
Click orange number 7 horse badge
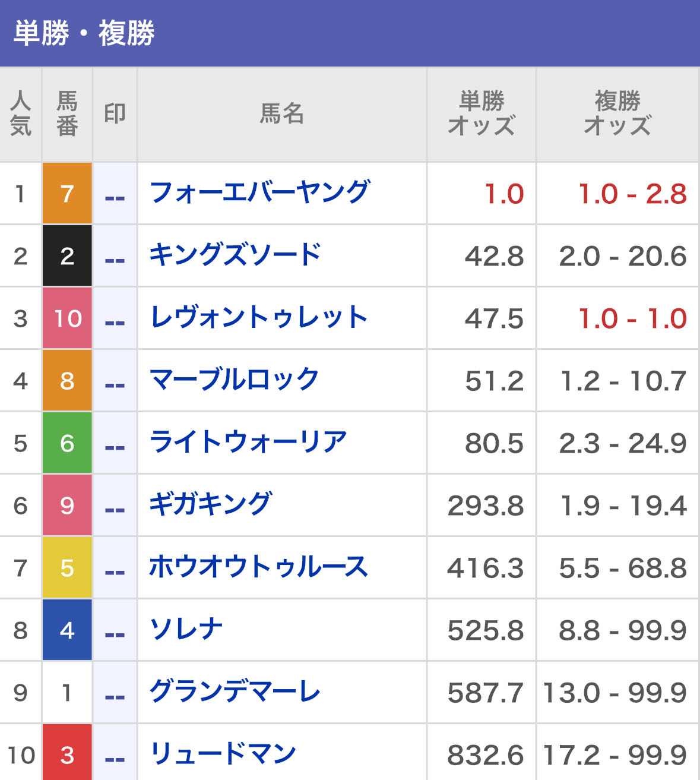point(67,193)
